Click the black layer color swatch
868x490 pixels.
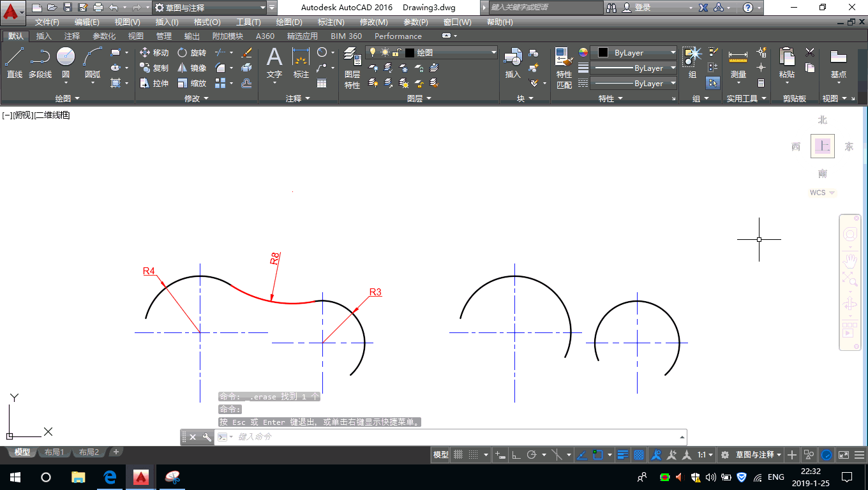[x=410, y=53]
